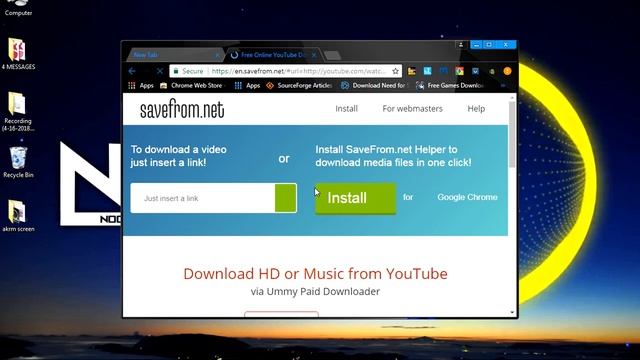Click the green Secure padlock icon

176,71
